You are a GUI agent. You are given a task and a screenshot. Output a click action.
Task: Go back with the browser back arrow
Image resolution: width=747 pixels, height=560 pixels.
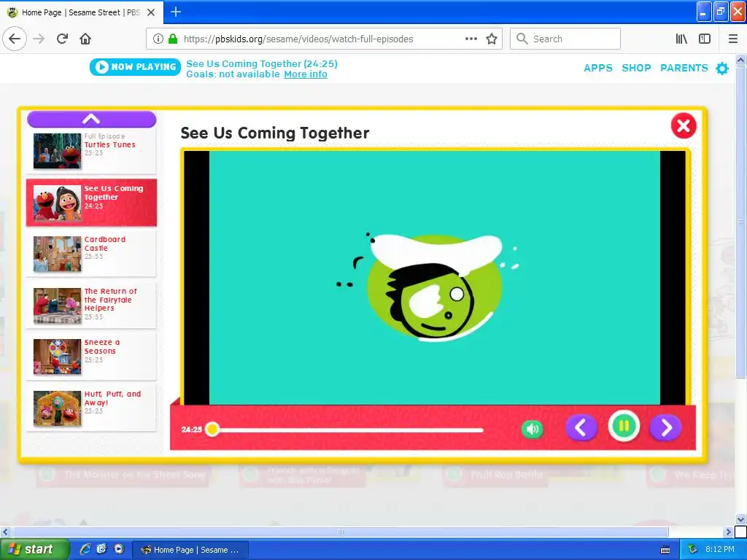[x=15, y=39]
